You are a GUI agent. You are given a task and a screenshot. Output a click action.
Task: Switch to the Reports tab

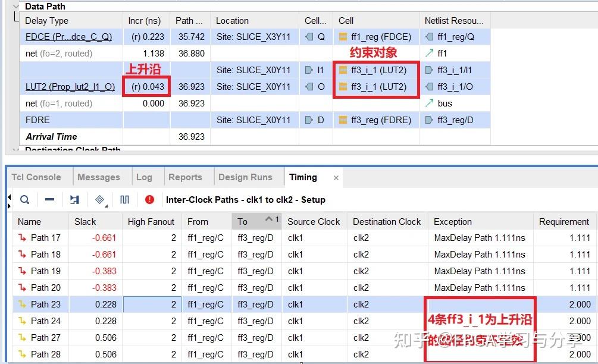(x=186, y=177)
